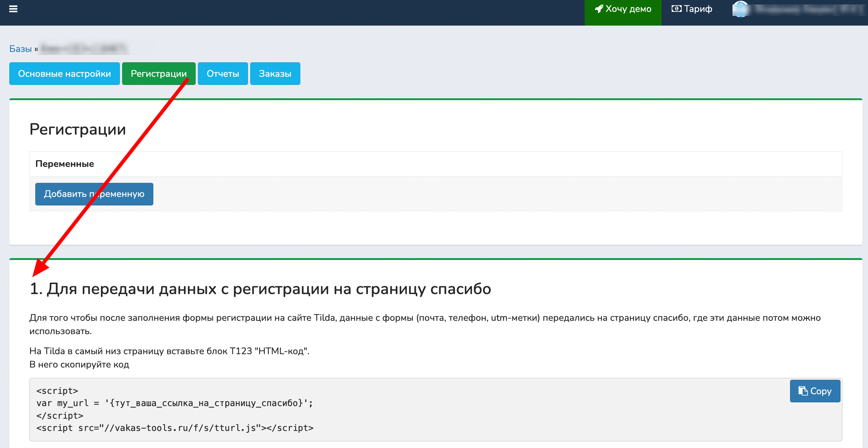868x448 pixels.
Task: Switch to the Основные настройки tab
Action: click(x=65, y=73)
